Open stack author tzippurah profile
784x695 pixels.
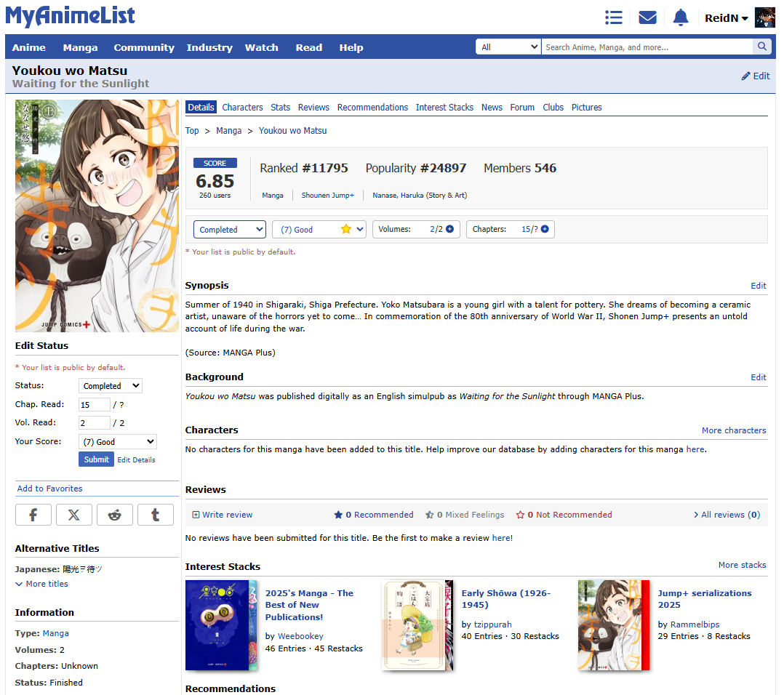point(492,624)
